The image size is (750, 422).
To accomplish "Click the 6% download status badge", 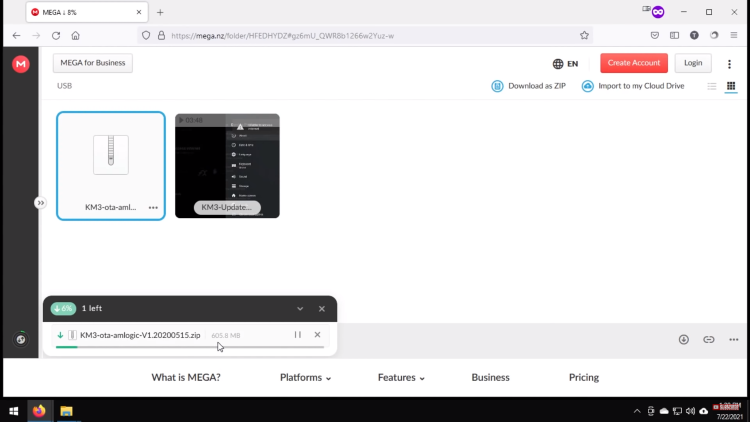I will click(63, 309).
